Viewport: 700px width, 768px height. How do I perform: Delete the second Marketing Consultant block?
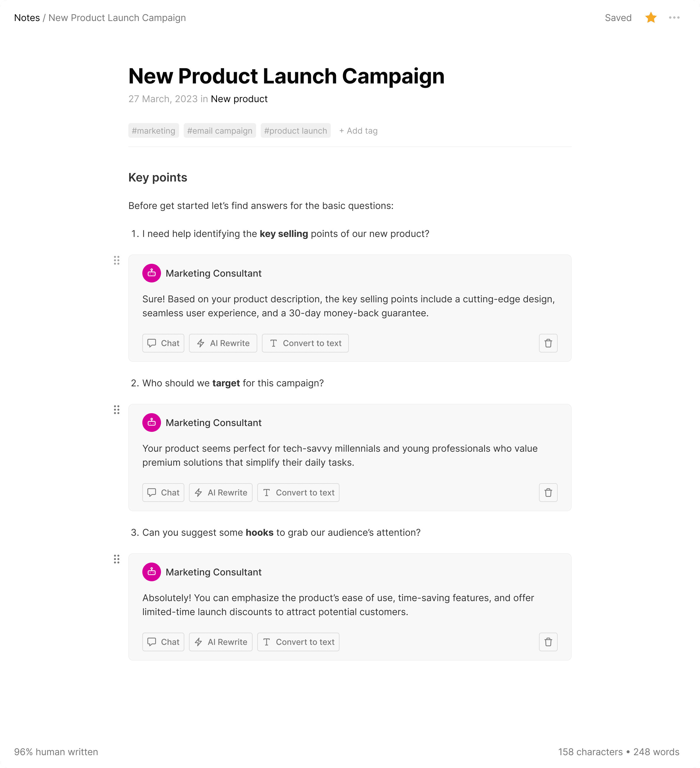pos(548,493)
